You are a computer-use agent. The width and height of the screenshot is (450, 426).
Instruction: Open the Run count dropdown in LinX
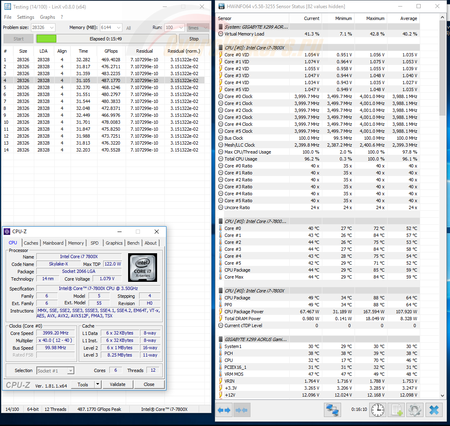(181, 28)
